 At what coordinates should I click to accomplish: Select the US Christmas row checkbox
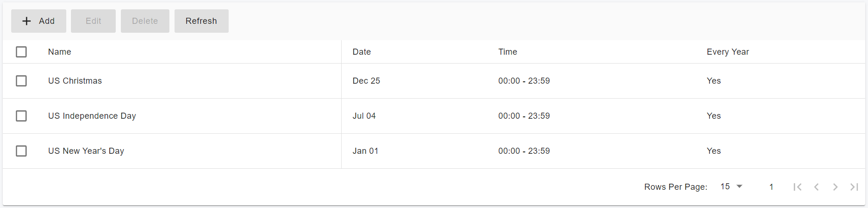click(21, 81)
